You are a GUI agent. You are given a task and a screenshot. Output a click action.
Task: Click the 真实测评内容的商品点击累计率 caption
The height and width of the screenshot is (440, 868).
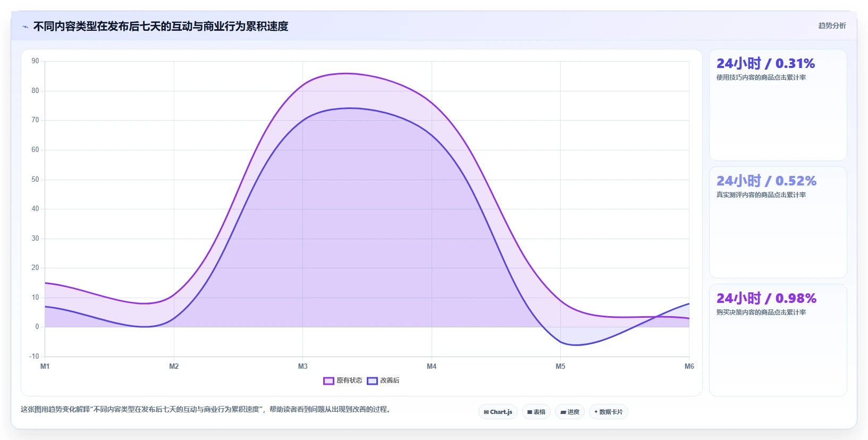click(x=761, y=195)
